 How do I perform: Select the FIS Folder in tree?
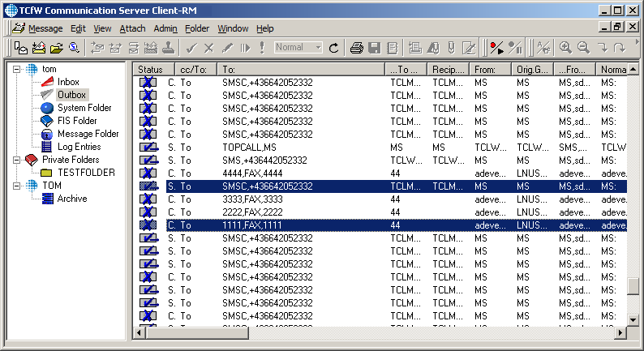(78, 121)
